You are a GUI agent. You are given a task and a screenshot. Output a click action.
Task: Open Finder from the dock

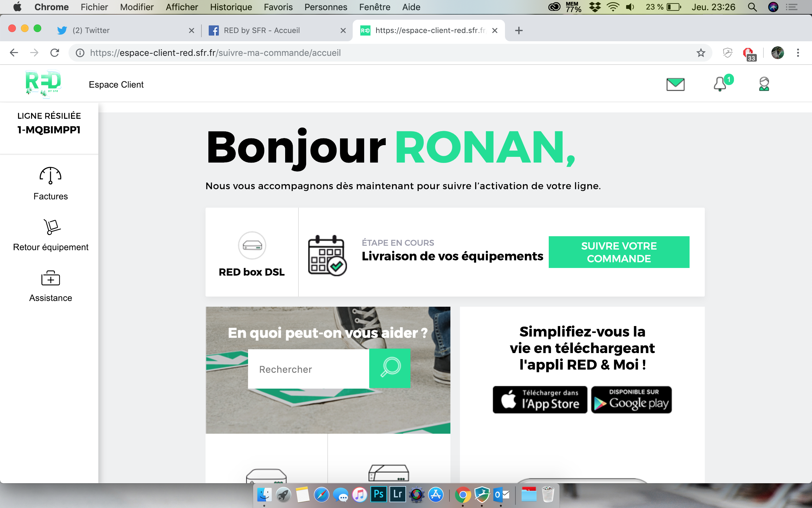click(x=265, y=495)
